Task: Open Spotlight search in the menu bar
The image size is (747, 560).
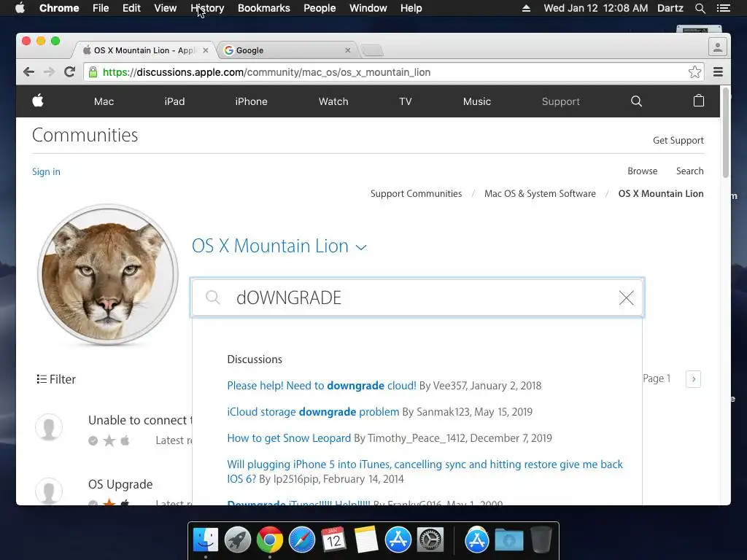Action: click(x=700, y=8)
